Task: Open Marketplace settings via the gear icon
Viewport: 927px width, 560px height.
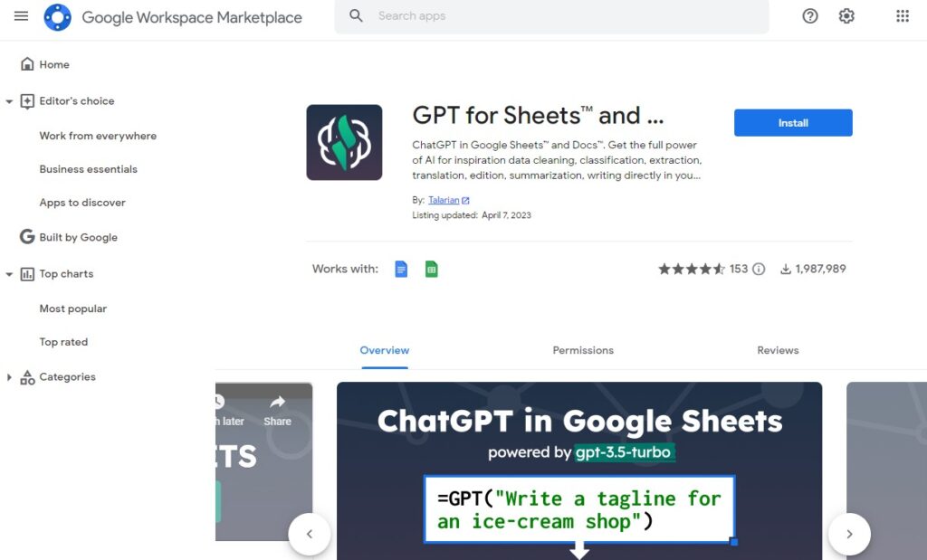Action: (x=846, y=15)
